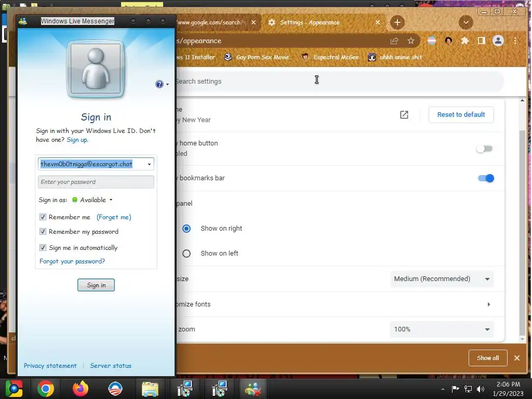
Task: Open Chrome extensions puzzle icon
Action: (x=465, y=41)
